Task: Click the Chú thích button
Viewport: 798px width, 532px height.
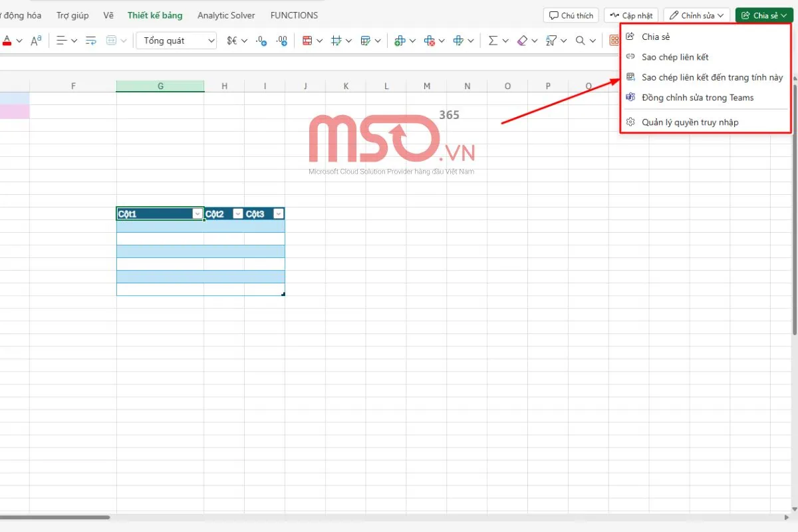Action: tap(571, 15)
